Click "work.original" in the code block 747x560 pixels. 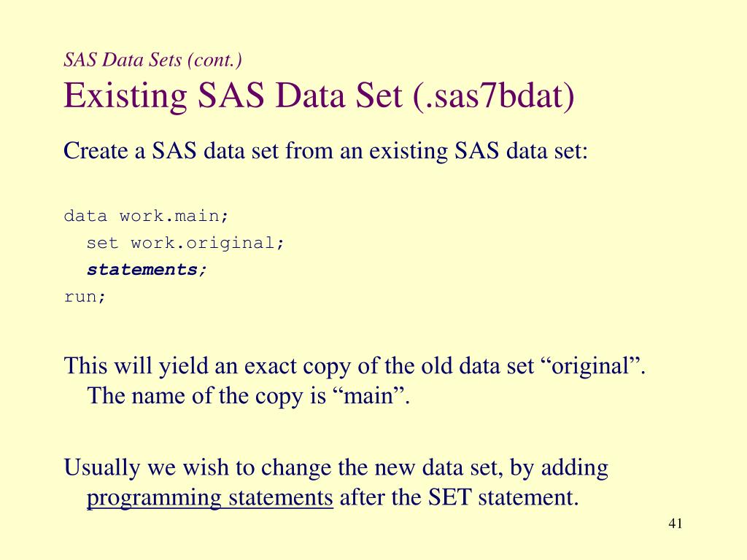pyautogui.click(x=203, y=243)
